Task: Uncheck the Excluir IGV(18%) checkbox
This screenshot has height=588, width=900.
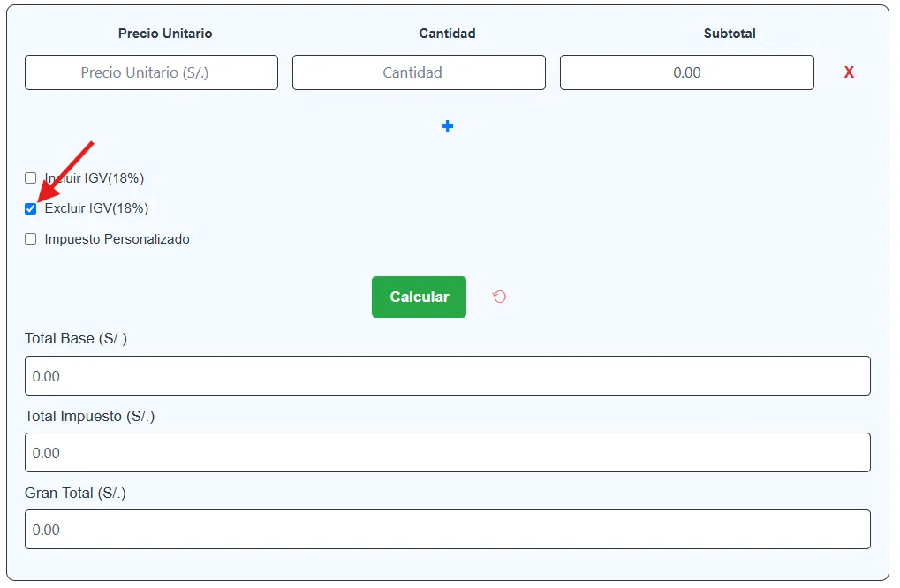Action: 31,209
